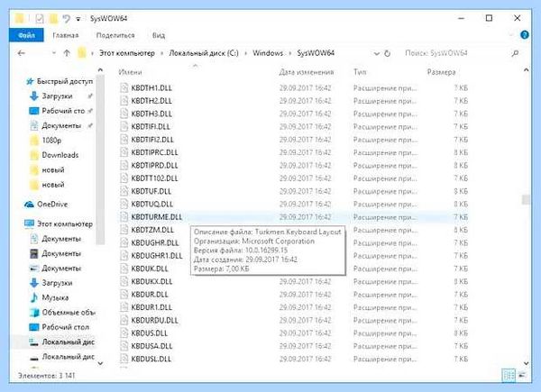Click the file icon of KBDUR1.DLL
541x392 pixels.
pyautogui.click(x=124, y=307)
